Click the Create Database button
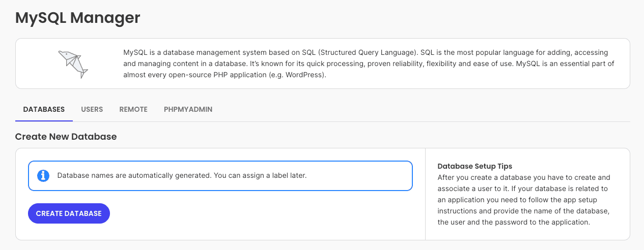Viewport: 644px width, 250px height. [x=69, y=213]
